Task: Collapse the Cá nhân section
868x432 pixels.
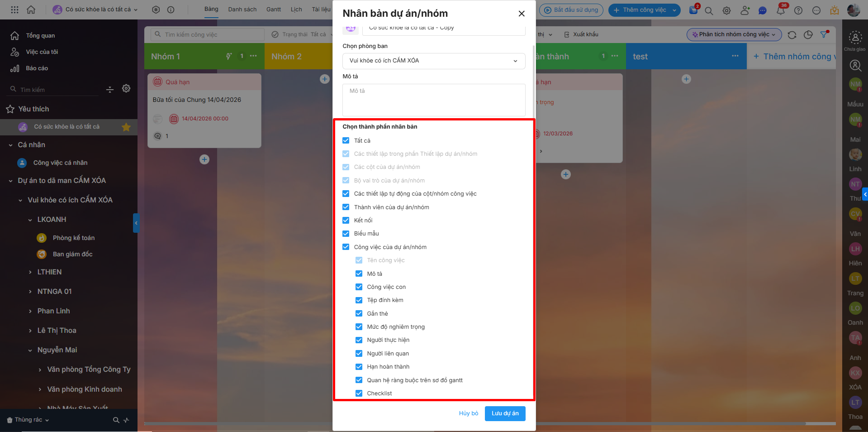Action: pos(10,145)
